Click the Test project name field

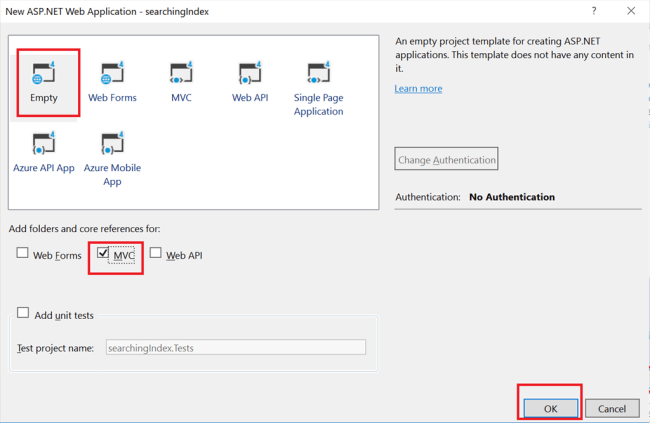tap(236, 348)
